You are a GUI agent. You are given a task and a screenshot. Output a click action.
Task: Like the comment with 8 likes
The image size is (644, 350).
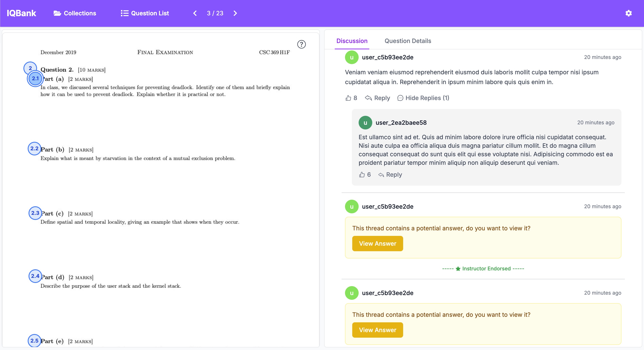(351, 98)
